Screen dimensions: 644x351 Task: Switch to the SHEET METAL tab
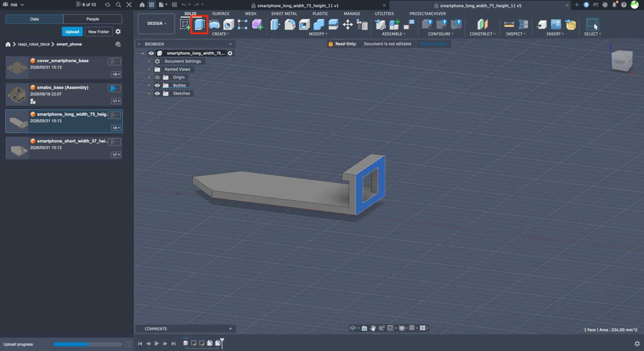(284, 14)
